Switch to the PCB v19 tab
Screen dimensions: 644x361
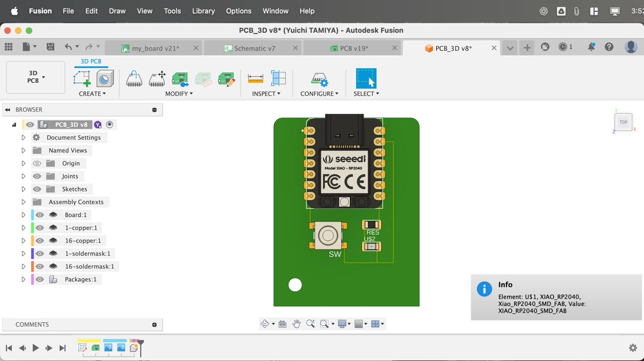(x=354, y=48)
